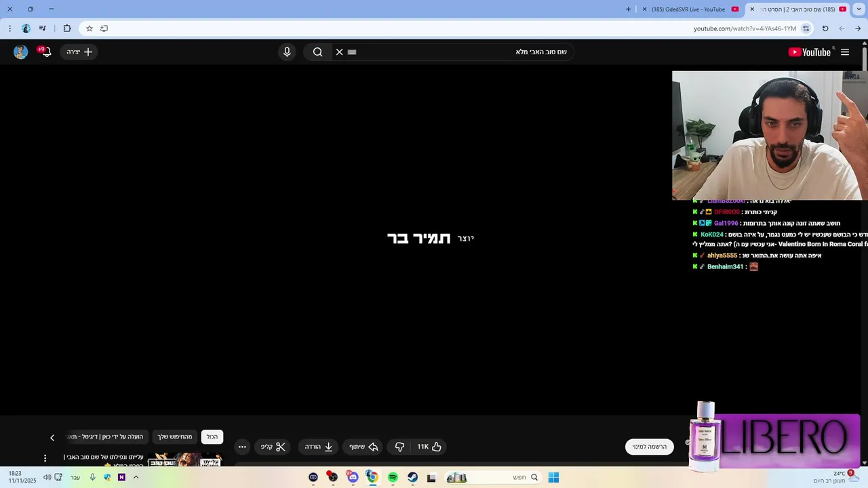Open Chrome profile avatar

click(x=26, y=28)
